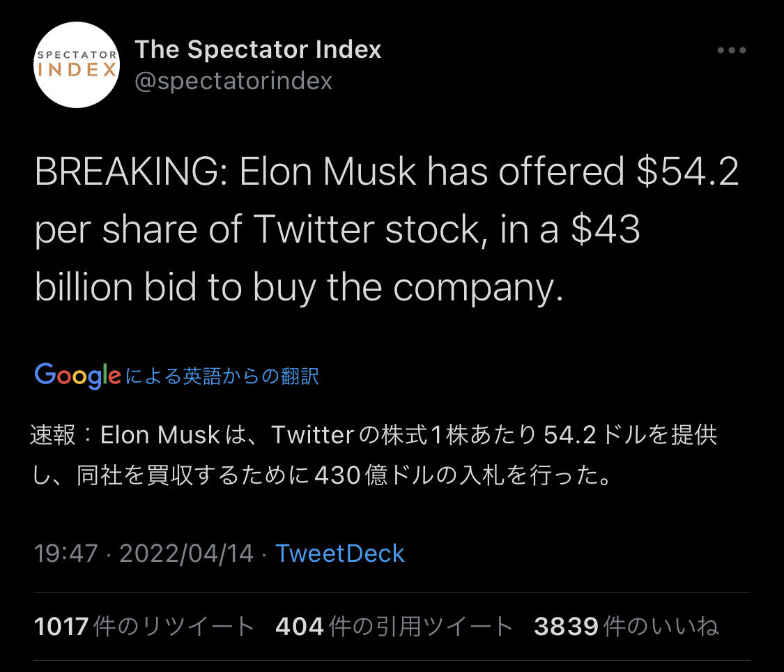
Task: Click the Google logo above the translation
Action: point(77,376)
